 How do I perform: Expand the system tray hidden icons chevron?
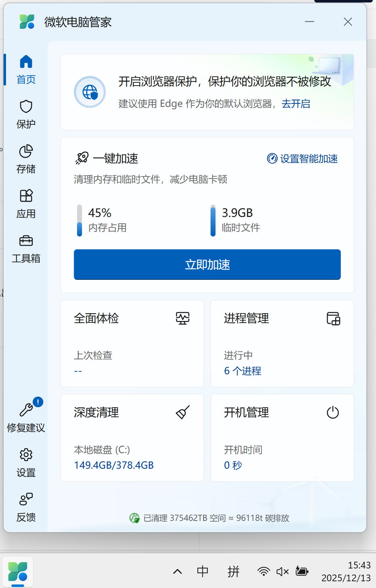[178, 571]
